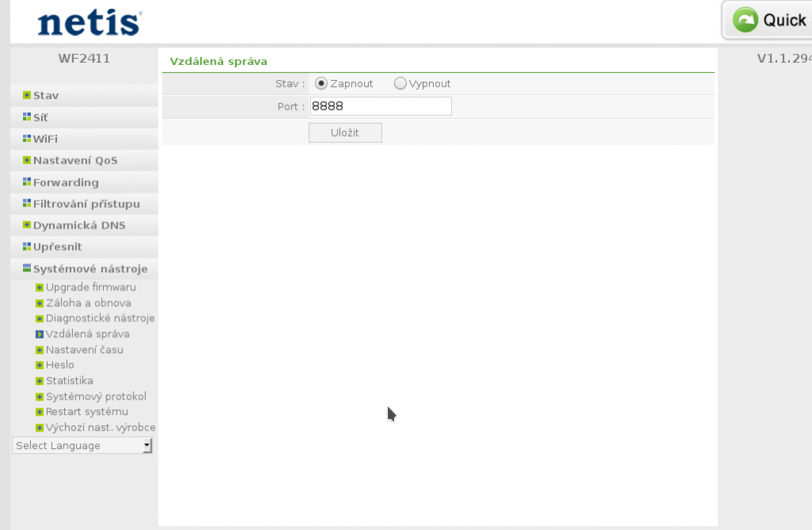Expand the WiFi menu section

(x=45, y=139)
